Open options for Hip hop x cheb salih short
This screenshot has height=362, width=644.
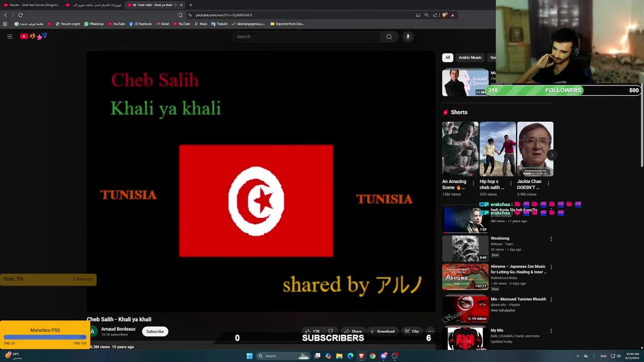click(511, 184)
